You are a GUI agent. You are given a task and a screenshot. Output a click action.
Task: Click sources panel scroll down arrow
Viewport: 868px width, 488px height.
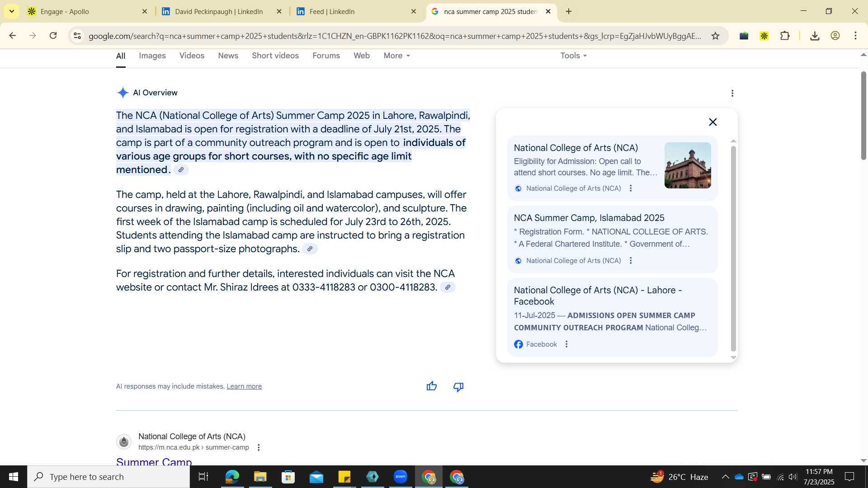[x=733, y=357]
